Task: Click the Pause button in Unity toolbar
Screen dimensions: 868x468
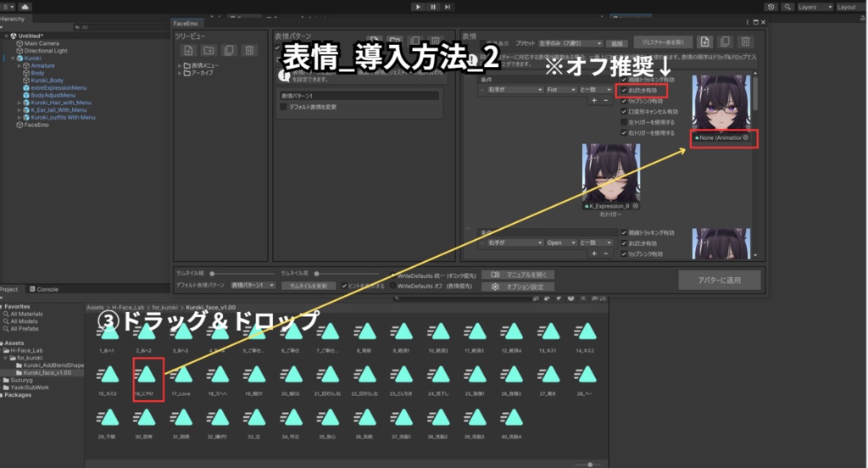Action: point(433,7)
